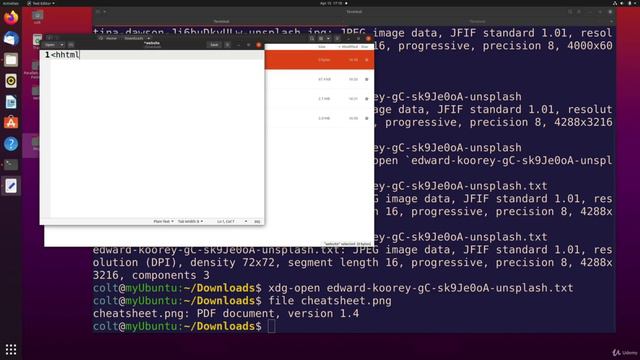Image resolution: width=640 pixels, height=360 pixels.
Task: Click the 'file cheatsheet.png' command text
Action: pyautogui.click(x=330, y=301)
